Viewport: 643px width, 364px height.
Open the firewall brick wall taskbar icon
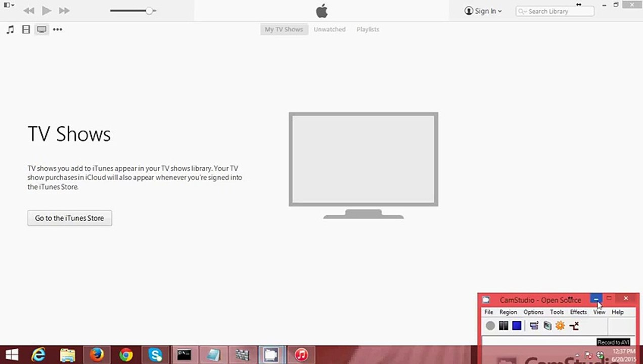click(243, 355)
